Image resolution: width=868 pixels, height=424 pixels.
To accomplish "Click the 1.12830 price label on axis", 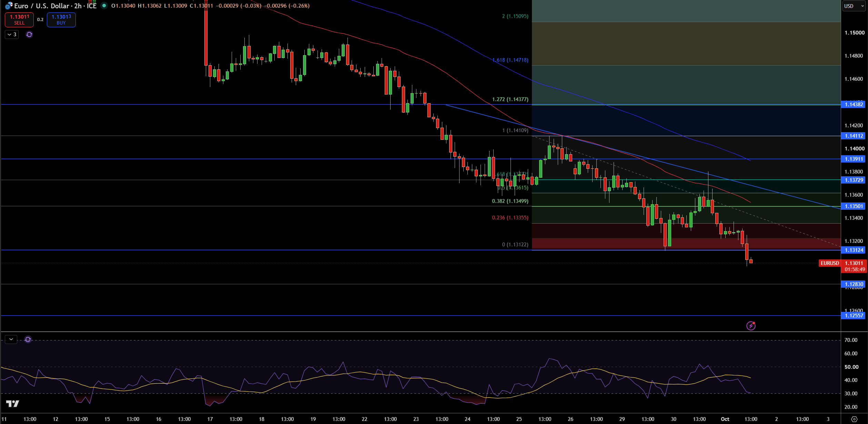I will [x=854, y=284].
